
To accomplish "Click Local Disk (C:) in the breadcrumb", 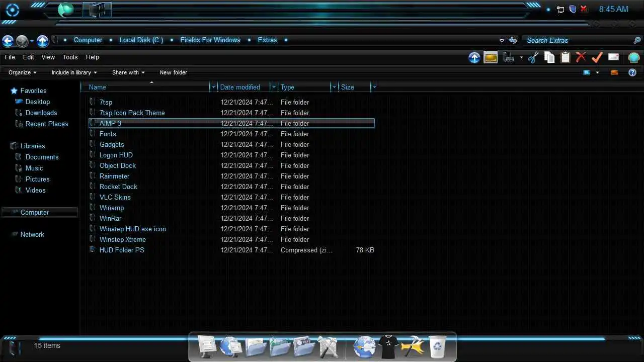I will pos(141,40).
